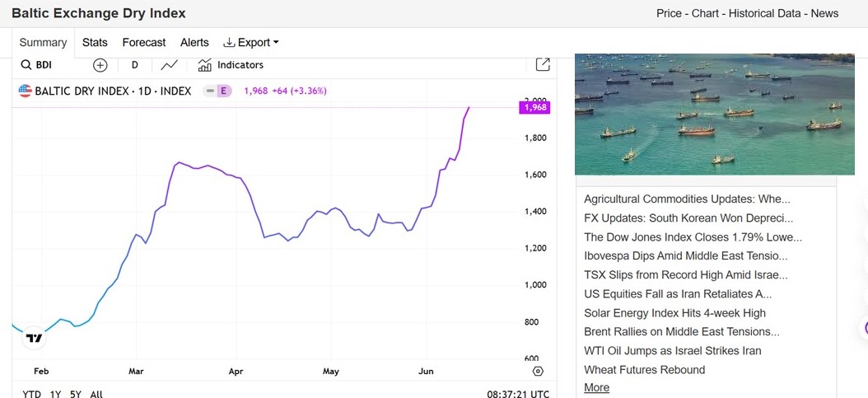
Task: Click the TradingView logo badge
Action: tap(34, 338)
